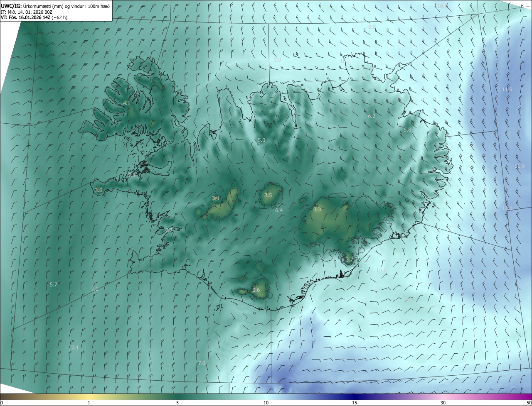The image size is (532, 406).
Task: Click the 5 tick on the color scale
Action: (x=177, y=403)
